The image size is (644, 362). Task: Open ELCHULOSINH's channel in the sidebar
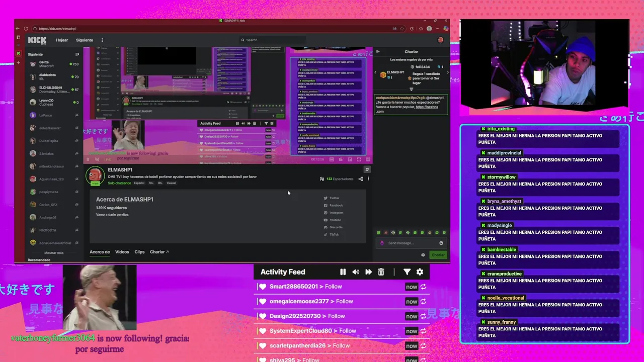(54, 89)
